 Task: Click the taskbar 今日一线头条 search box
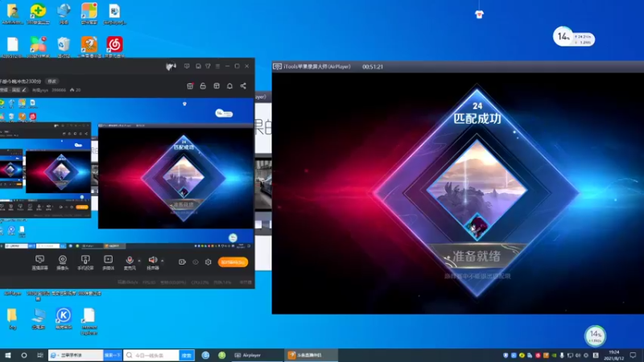click(151, 355)
